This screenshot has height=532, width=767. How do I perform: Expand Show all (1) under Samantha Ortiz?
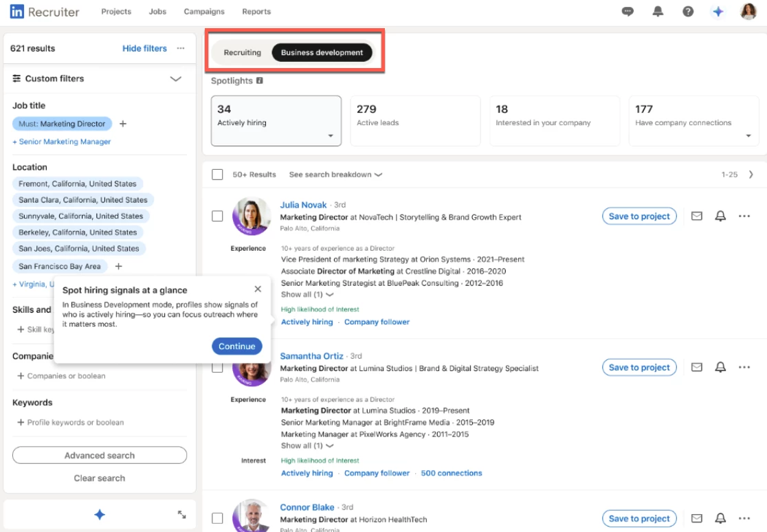point(307,446)
